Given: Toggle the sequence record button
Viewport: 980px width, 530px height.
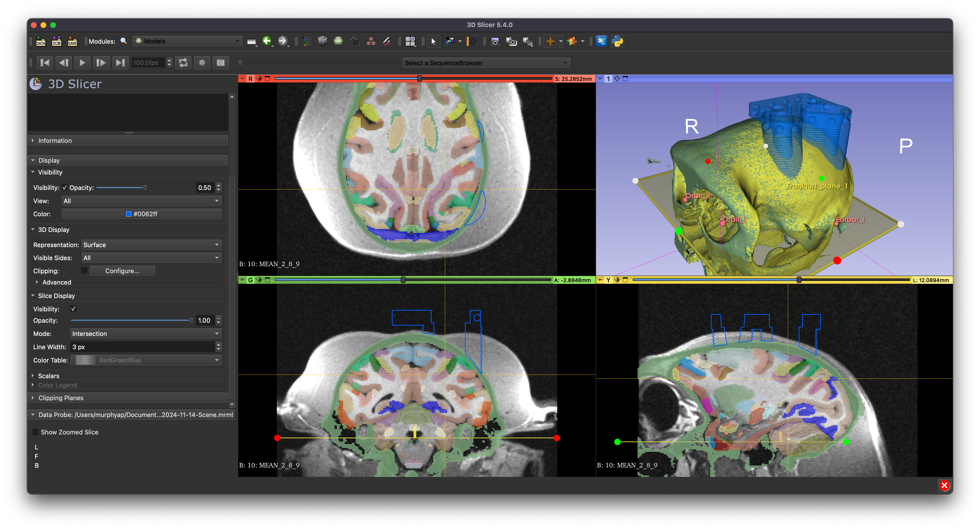Looking at the screenshot, I should coord(202,63).
